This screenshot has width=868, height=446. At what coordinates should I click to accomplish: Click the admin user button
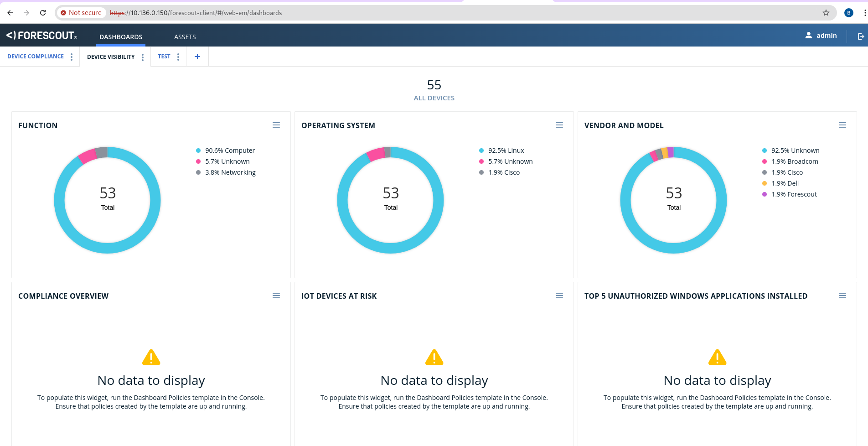click(821, 36)
